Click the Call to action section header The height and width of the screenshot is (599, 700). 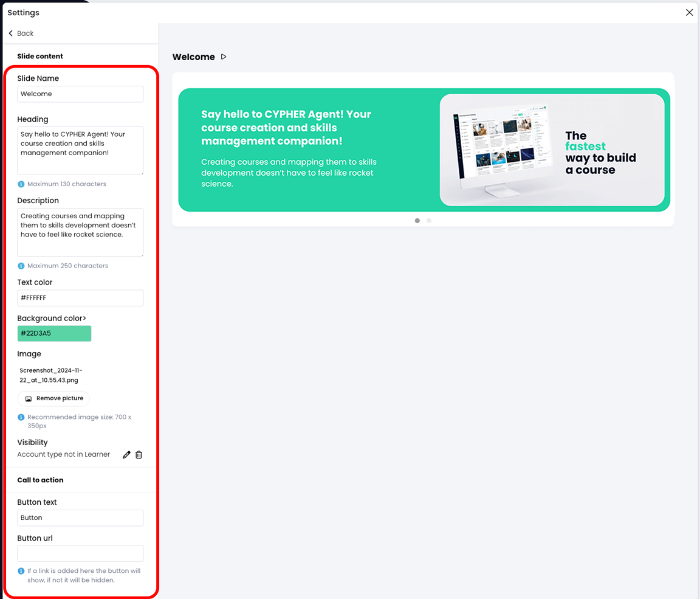tap(40, 480)
